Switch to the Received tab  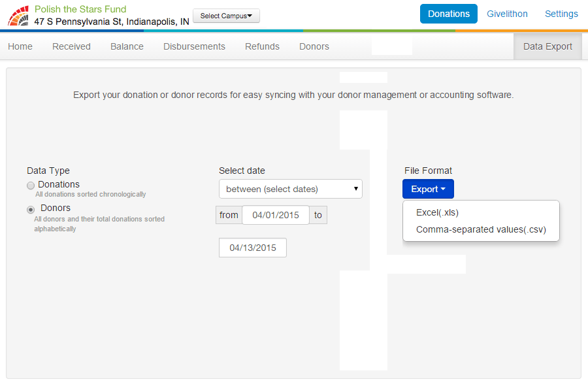pyautogui.click(x=71, y=46)
